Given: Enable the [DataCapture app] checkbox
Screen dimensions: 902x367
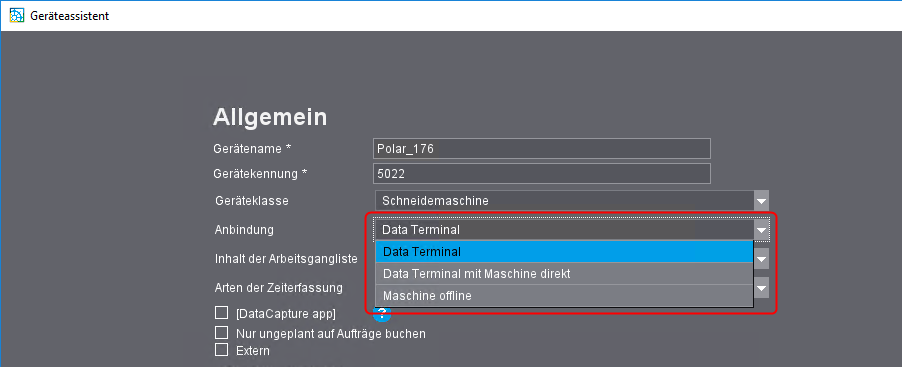Looking at the screenshot, I should 221,313.
